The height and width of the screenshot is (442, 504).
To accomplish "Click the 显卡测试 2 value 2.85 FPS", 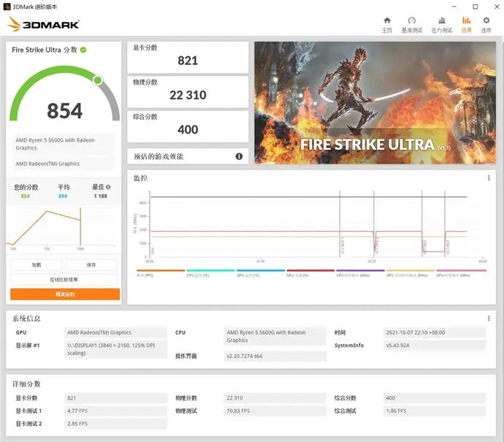I will (x=115, y=424).
